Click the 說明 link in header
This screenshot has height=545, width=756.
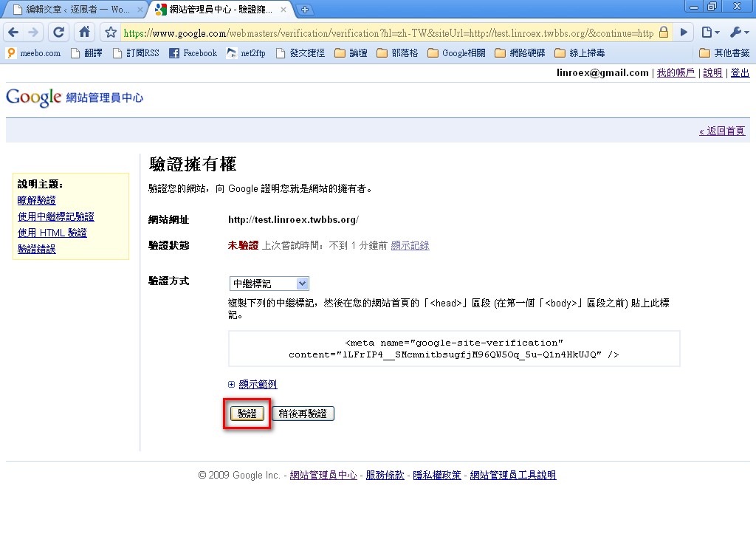pyautogui.click(x=712, y=73)
